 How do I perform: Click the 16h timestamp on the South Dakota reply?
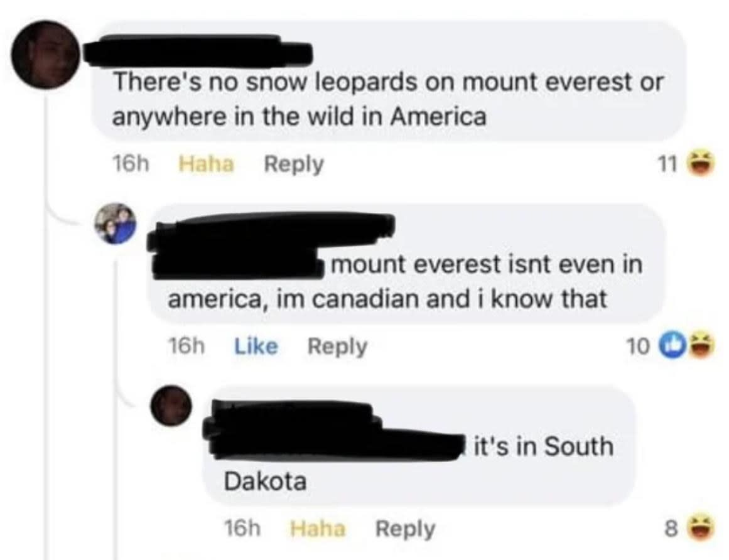click(242, 529)
